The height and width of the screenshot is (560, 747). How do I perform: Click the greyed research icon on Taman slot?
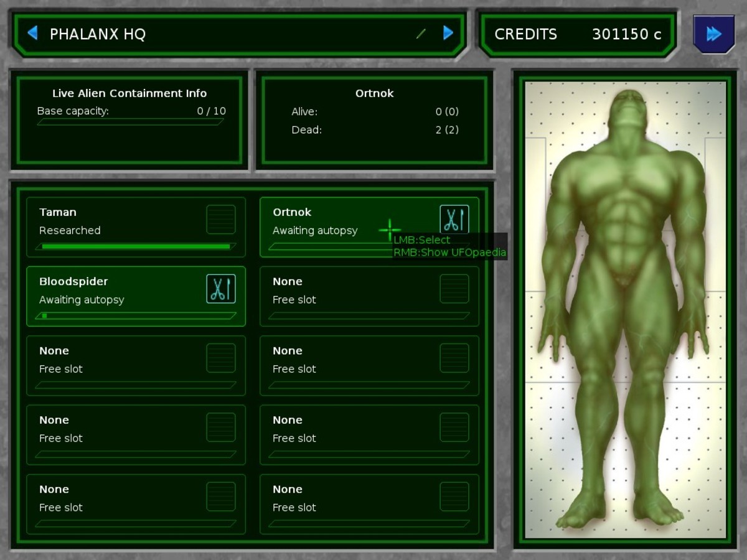(221, 220)
